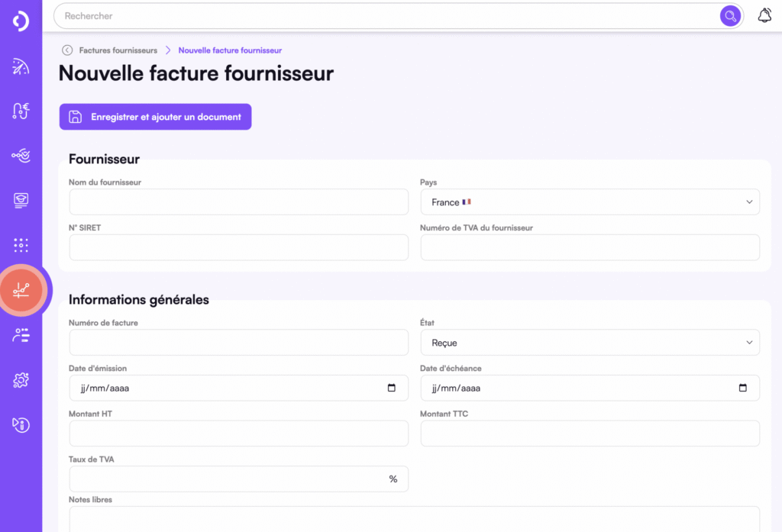Open the dashboard speedometer icon in sidebar

(x=21, y=66)
